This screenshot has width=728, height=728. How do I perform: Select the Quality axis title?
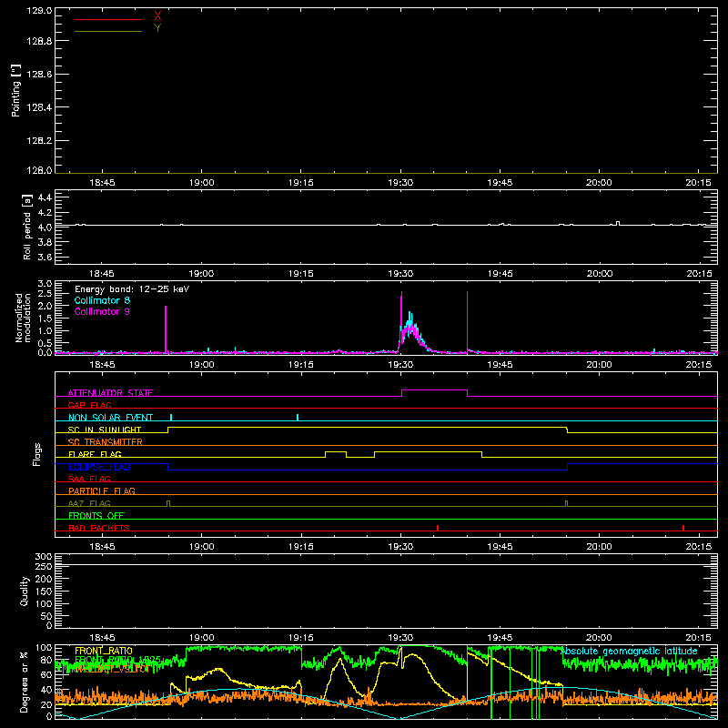tap(25, 591)
